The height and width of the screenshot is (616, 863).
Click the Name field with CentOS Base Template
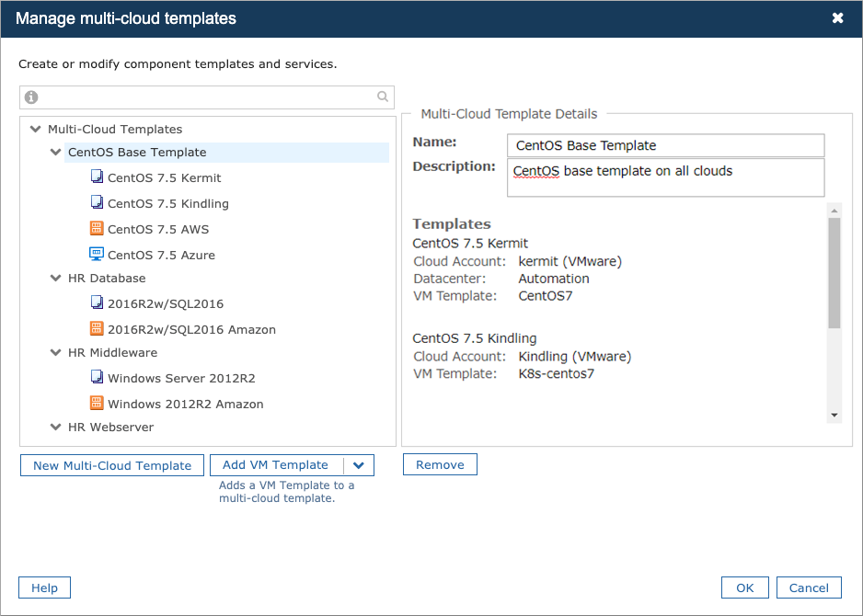(x=665, y=146)
